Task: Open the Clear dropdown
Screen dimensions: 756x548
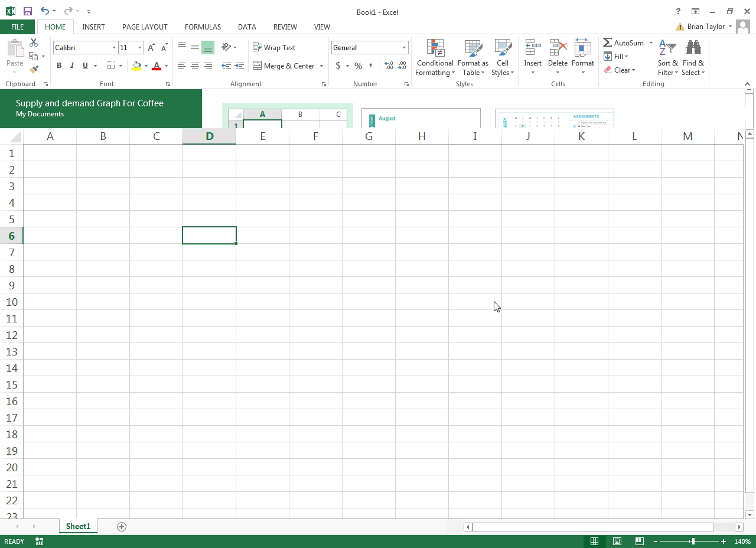Action: pyautogui.click(x=620, y=70)
